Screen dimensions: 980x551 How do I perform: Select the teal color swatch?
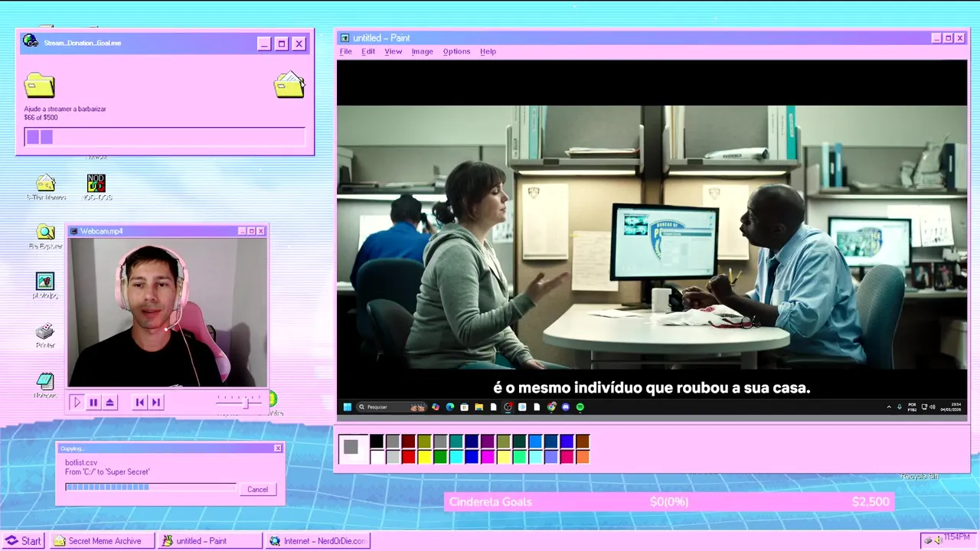point(456,441)
